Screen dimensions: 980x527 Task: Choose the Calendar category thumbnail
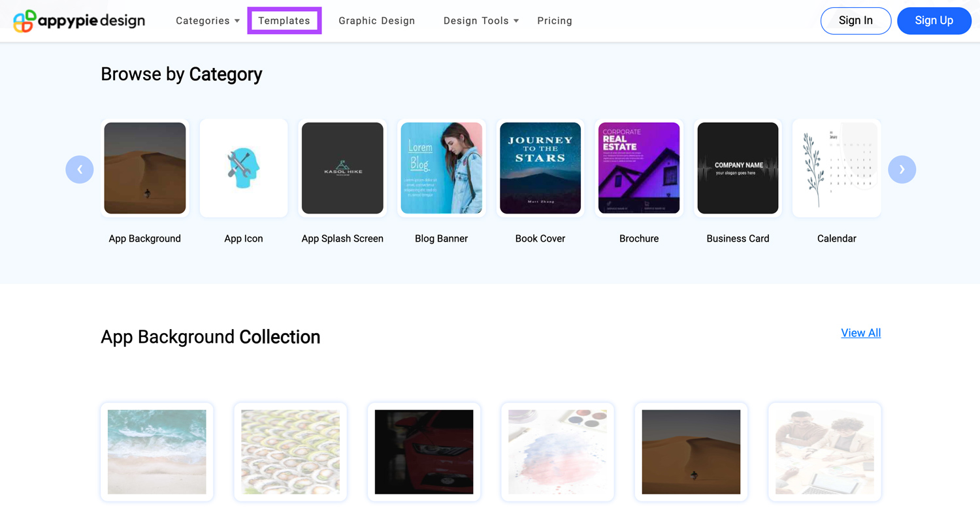click(836, 168)
